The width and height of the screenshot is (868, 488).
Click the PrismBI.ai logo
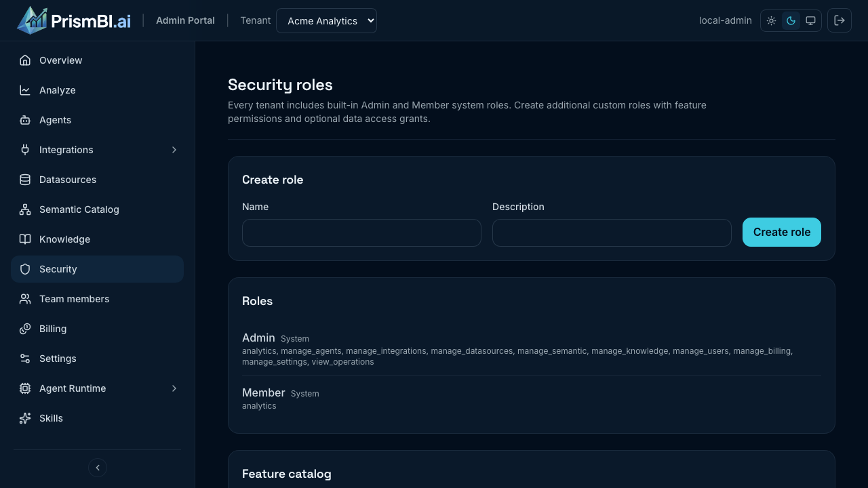(74, 20)
